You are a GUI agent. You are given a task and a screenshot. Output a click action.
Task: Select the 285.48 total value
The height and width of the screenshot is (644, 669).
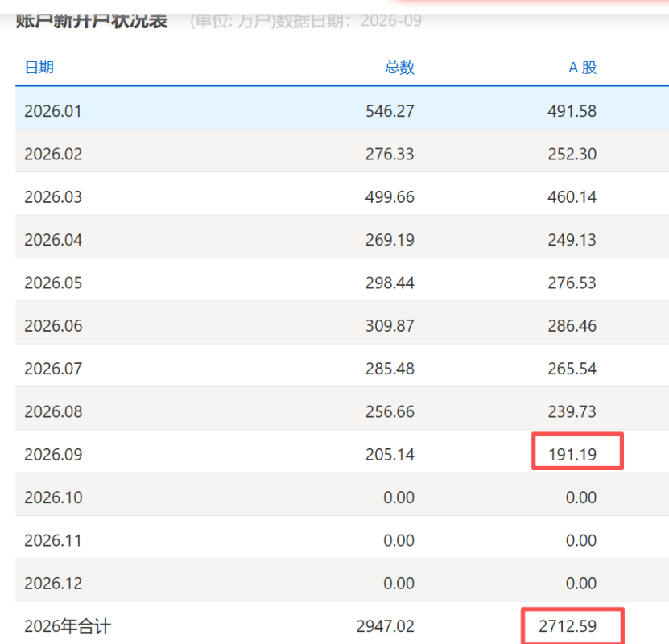click(390, 369)
